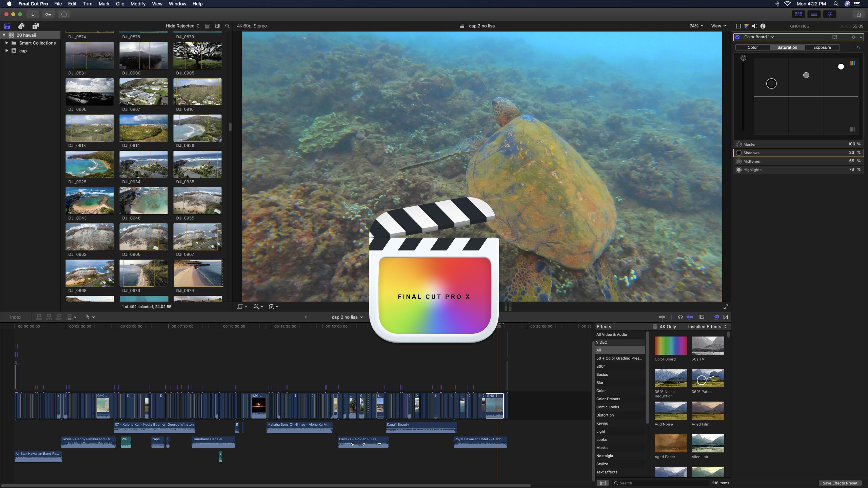
Task: Toggle the inspector sliders icon in toolbar
Action: pyautogui.click(x=830, y=14)
